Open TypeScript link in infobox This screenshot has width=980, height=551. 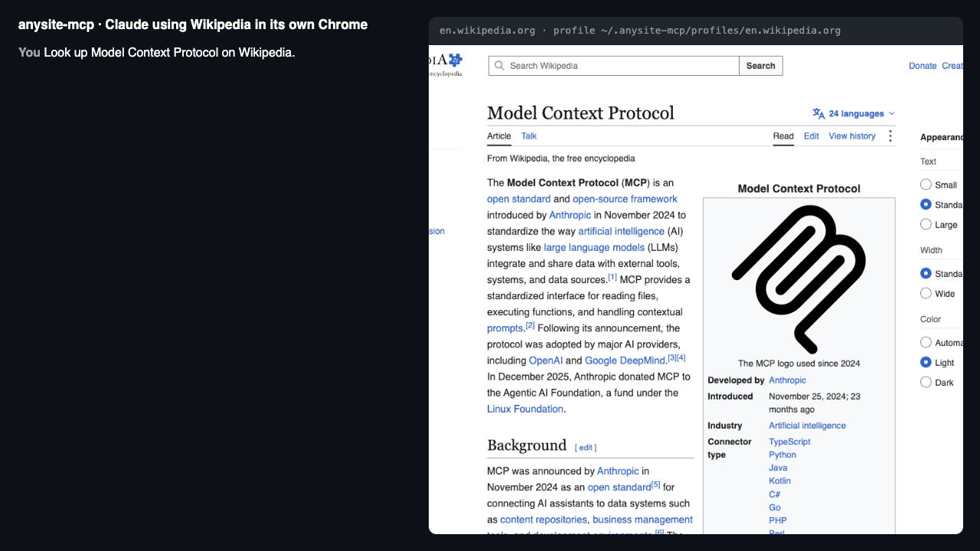[789, 442]
